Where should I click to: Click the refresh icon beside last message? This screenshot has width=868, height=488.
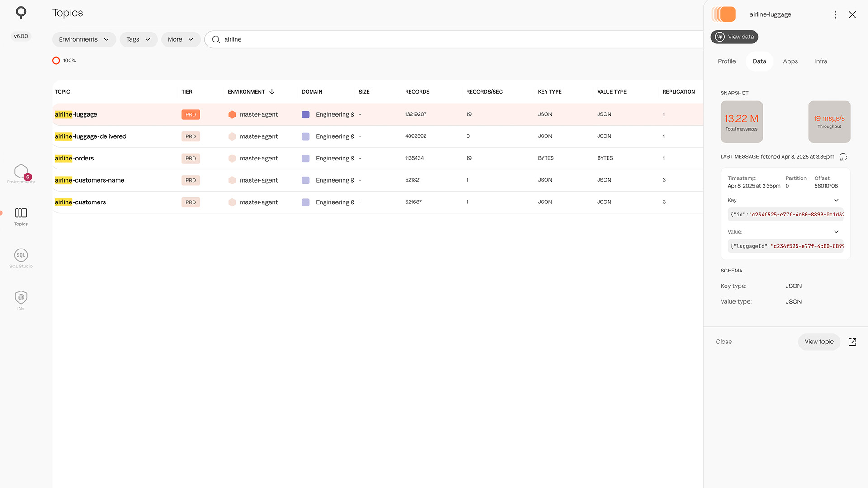pyautogui.click(x=843, y=157)
